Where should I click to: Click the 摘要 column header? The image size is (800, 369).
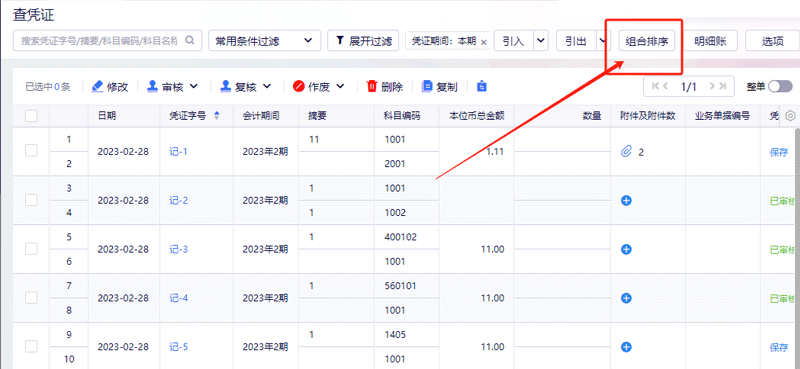[x=317, y=116]
